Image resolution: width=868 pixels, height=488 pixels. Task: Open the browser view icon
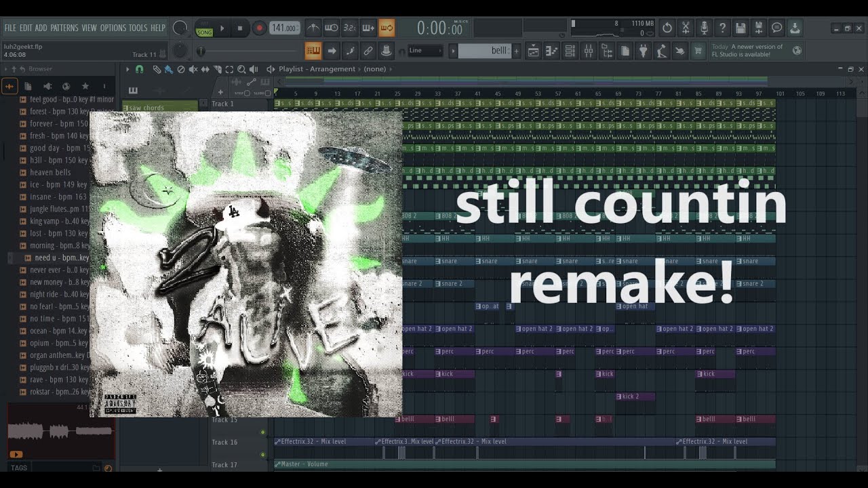pyautogui.click(x=607, y=51)
